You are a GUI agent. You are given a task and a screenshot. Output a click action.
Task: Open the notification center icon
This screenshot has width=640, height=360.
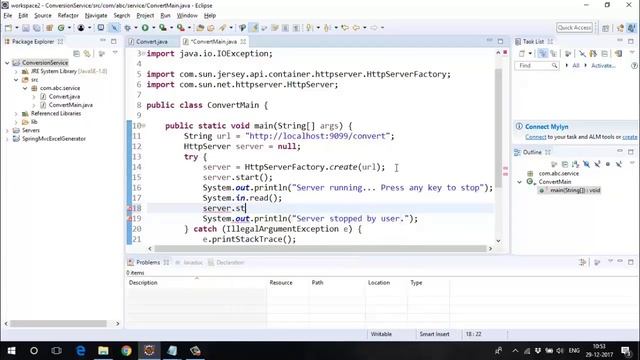tap(626, 351)
